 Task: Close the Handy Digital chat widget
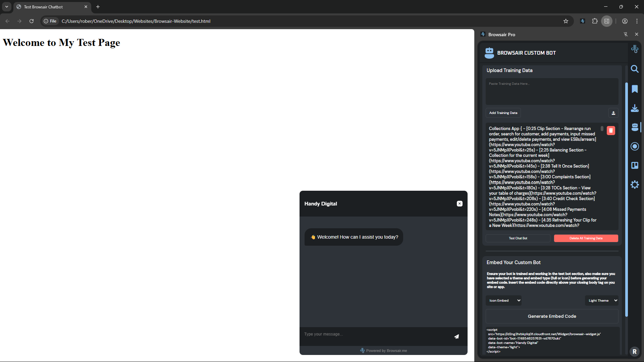point(460,204)
